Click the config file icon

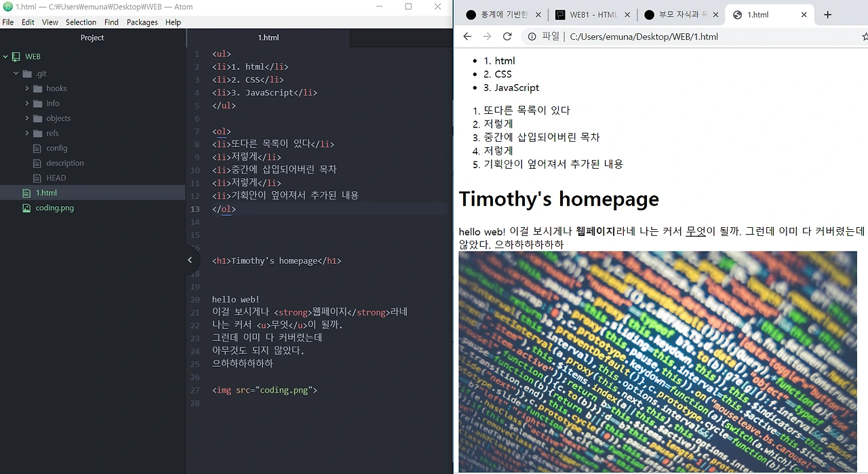(38, 148)
